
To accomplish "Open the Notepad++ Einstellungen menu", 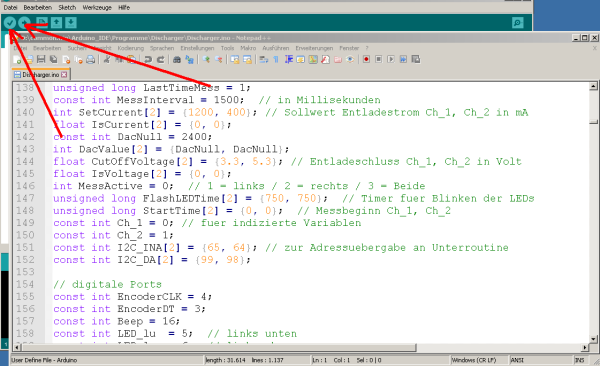I will 197,48.
